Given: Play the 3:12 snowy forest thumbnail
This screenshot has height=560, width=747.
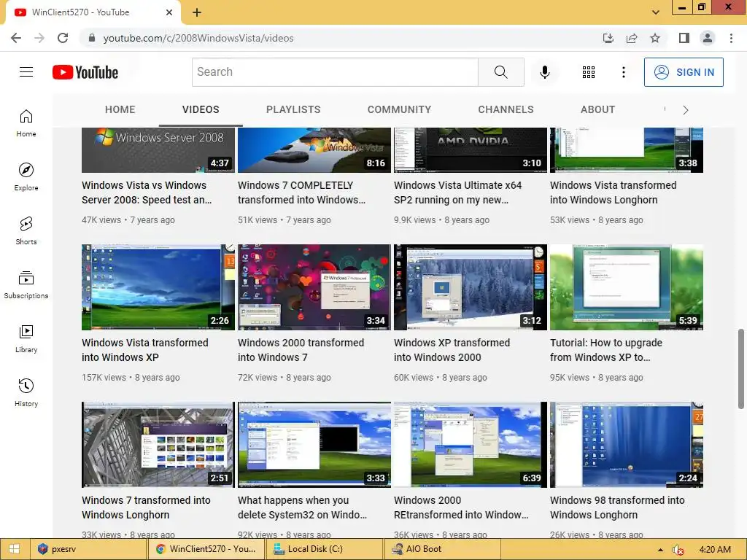Looking at the screenshot, I should (x=471, y=287).
